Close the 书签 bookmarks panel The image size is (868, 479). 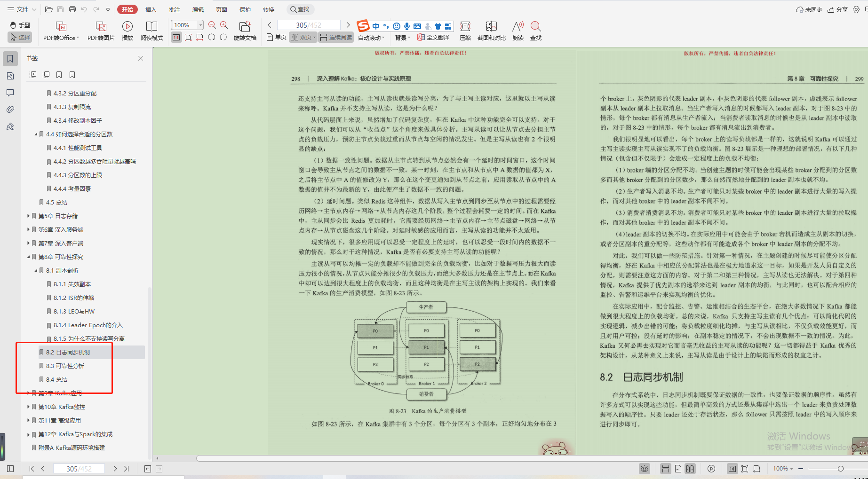141,58
